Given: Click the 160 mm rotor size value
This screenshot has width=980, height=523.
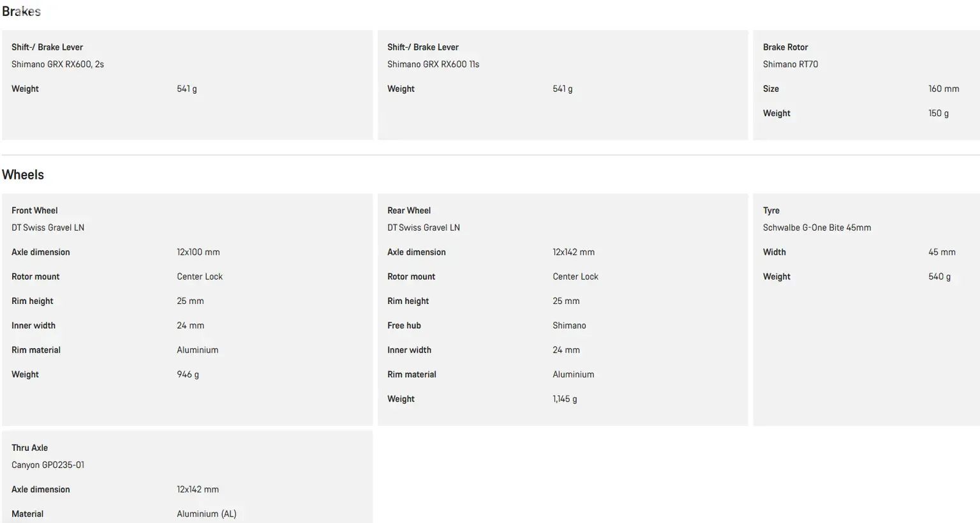Looking at the screenshot, I should tap(944, 89).
